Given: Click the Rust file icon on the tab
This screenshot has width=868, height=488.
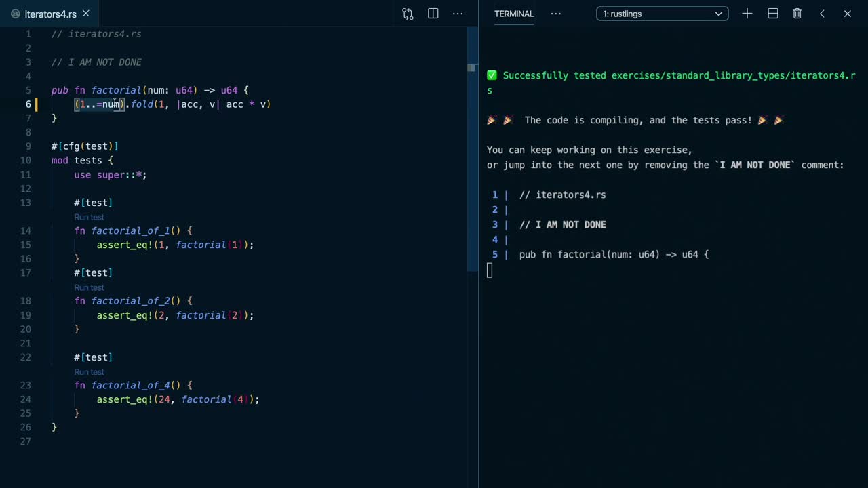Looking at the screenshot, I should 16,14.
